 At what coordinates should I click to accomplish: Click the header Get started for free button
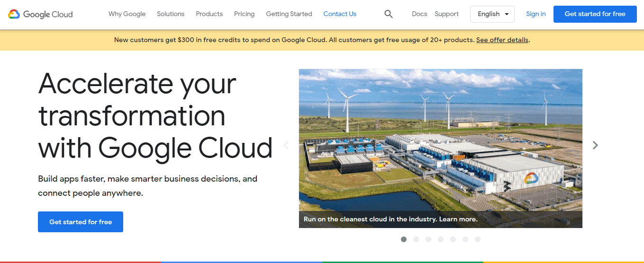coord(595,14)
